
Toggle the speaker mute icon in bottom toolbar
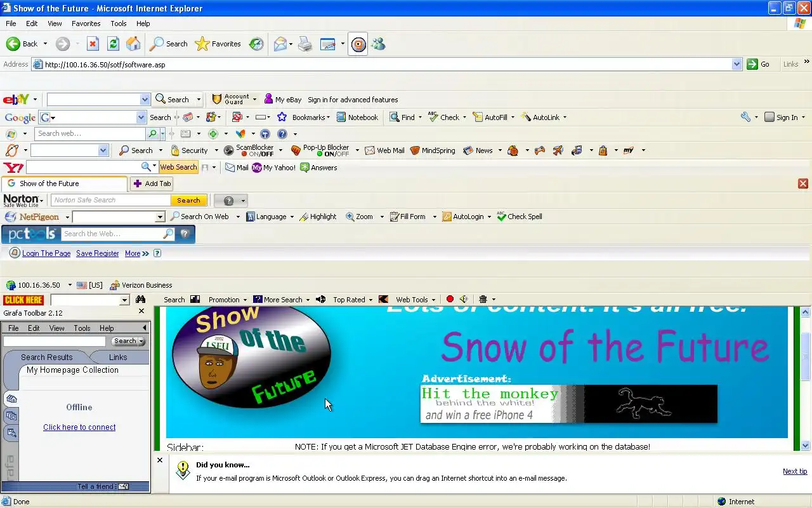click(x=464, y=299)
